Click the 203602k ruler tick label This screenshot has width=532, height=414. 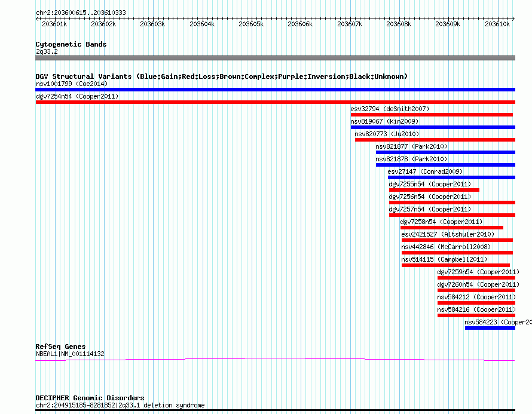click(103, 24)
